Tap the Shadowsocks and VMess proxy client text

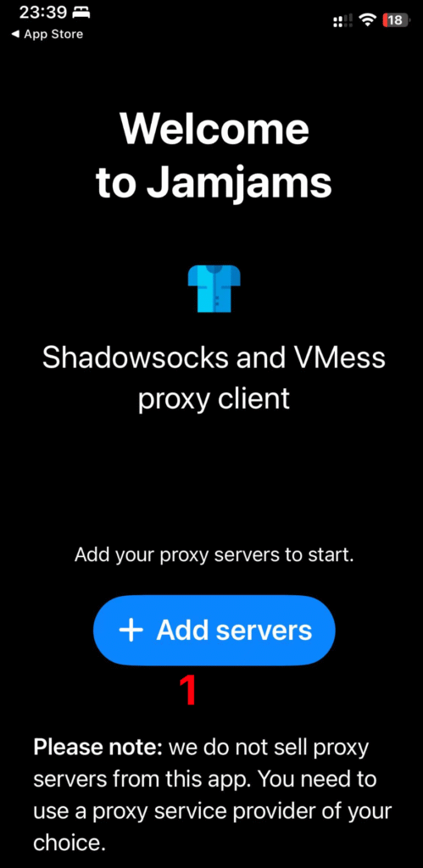click(214, 377)
